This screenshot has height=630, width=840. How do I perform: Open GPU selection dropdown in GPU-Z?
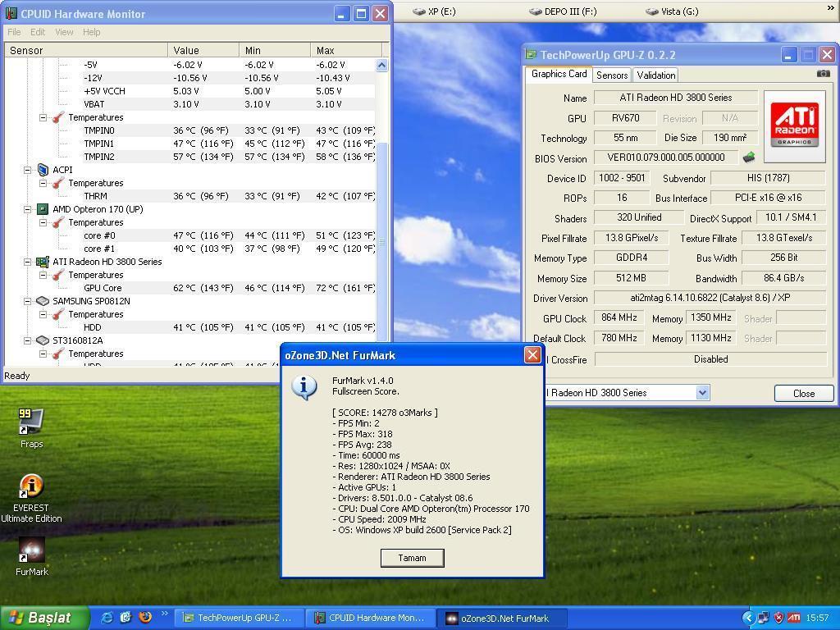702,393
